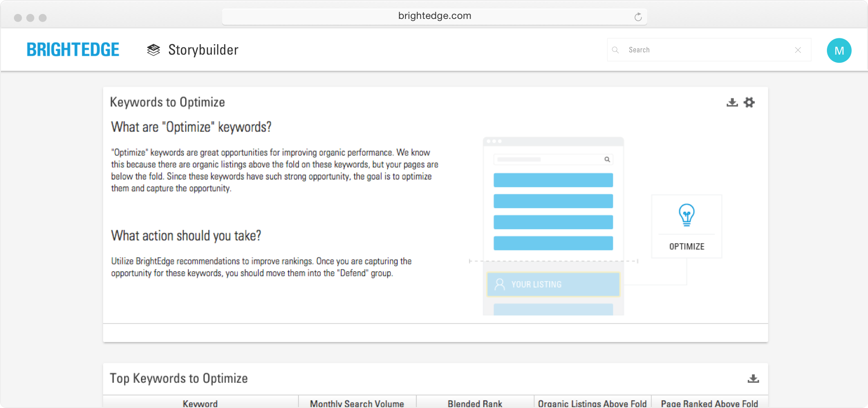This screenshot has width=868, height=408.
Task: Clear the search field with X
Action: pos(798,50)
